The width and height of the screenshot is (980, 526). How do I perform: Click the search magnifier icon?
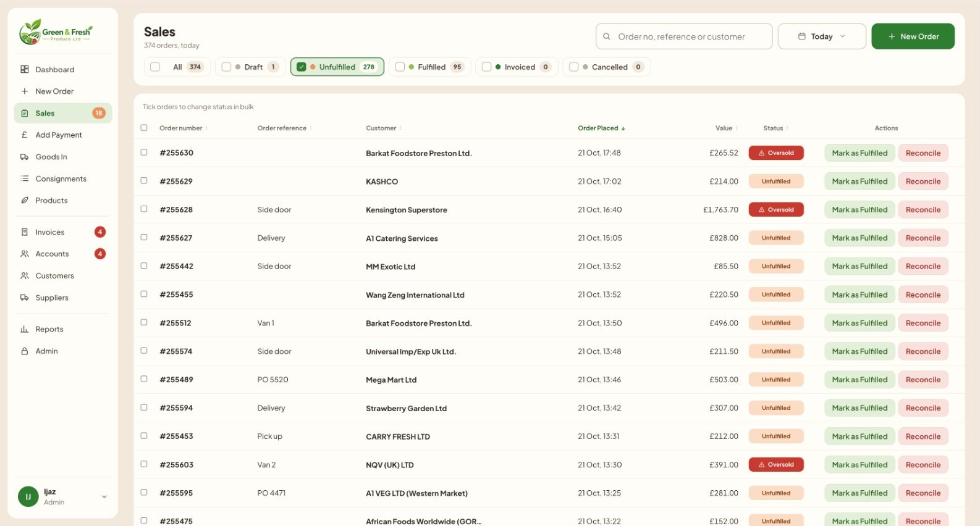click(x=607, y=36)
